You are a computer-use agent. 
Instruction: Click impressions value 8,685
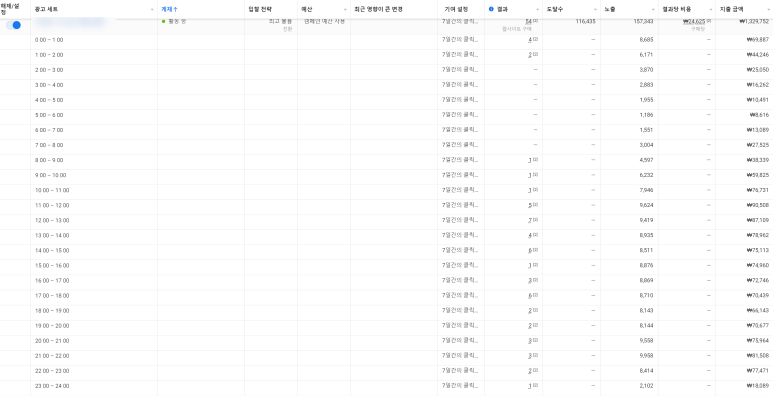click(646, 39)
